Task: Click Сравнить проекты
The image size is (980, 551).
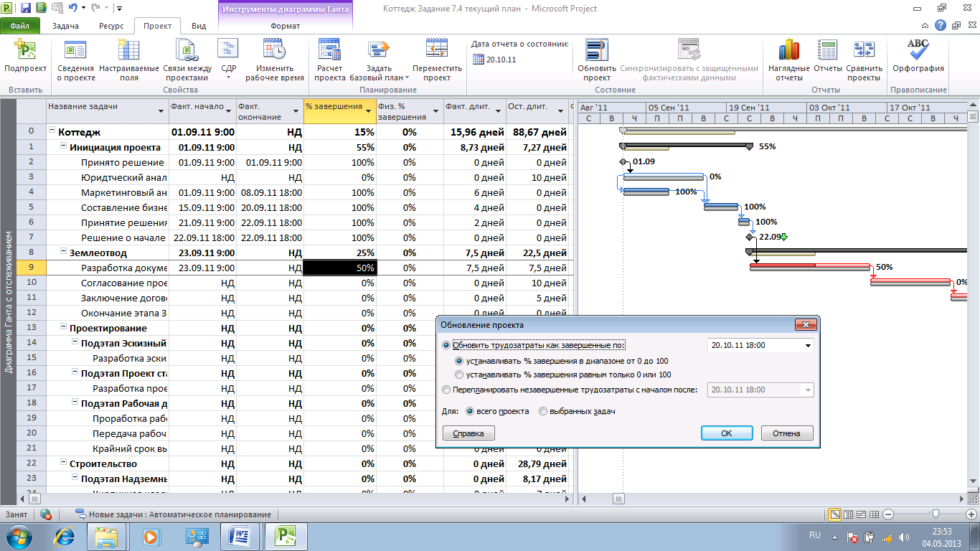Action: coord(864,60)
